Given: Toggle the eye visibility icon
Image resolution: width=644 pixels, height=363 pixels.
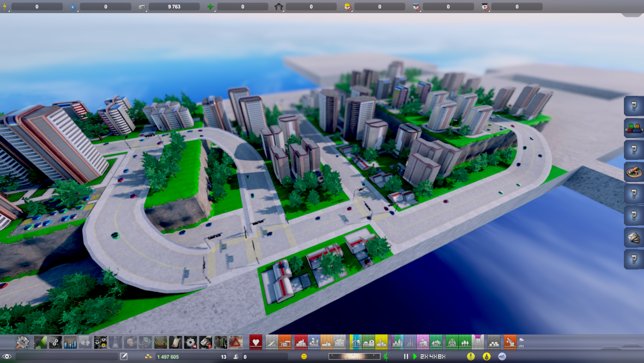Looking at the screenshot, I should 7,356.
